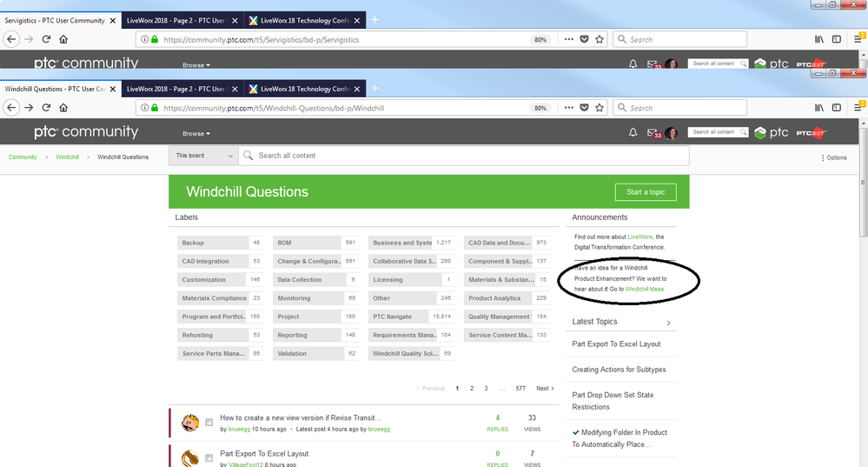Image resolution: width=868 pixels, height=467 pixels.
Task: Click Next page link
Action: (545, 389)
